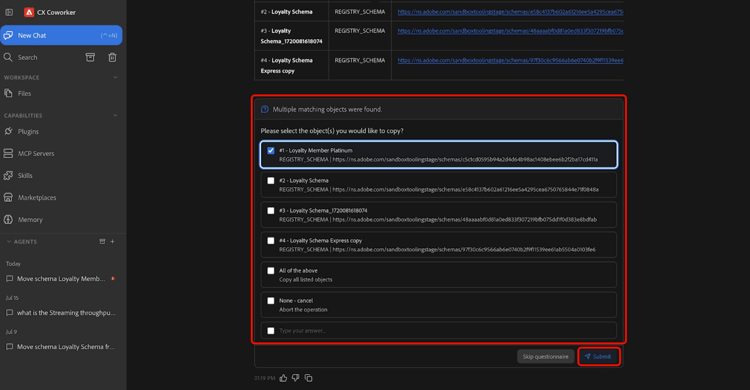Click the archive icon in Agents header
Image resolution: width=750 pixels, height=390 pixels.
point(102,242)
